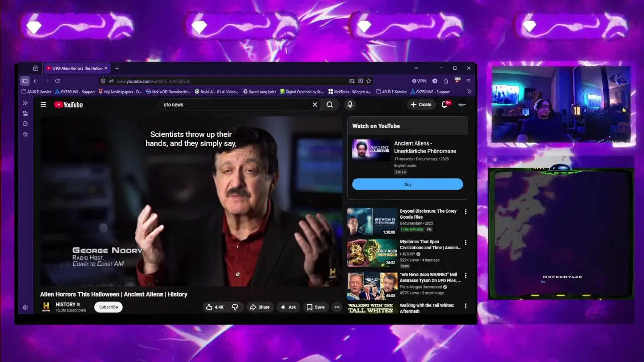This screenshot has height=362, width=644.
Task: Open the extensions icon in toolbar
Action: click(x=446, y=81)
